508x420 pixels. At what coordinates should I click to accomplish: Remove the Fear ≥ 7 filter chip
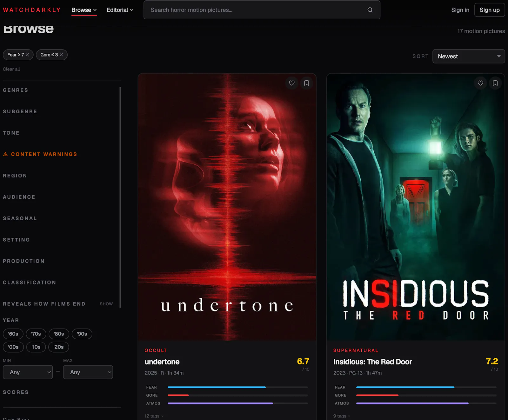point(27,55)
